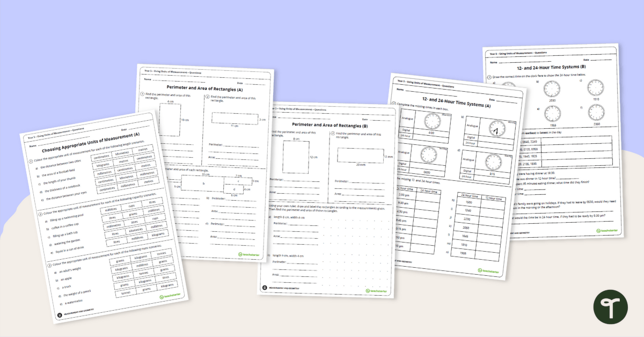Click the '4:30 pm' cell in the 12-hour table
The image size is (644, 337).
404,211
